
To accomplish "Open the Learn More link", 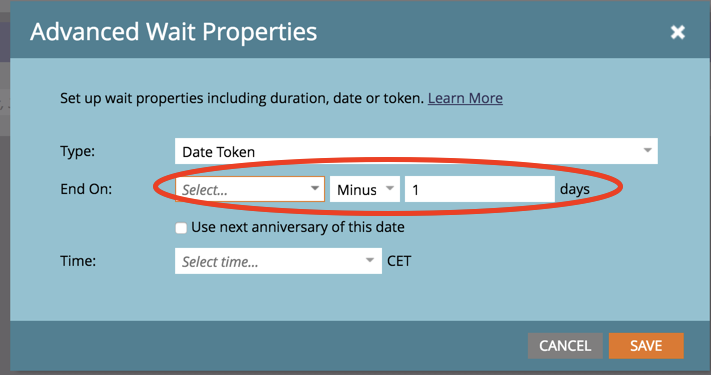I will pos(465,98).
